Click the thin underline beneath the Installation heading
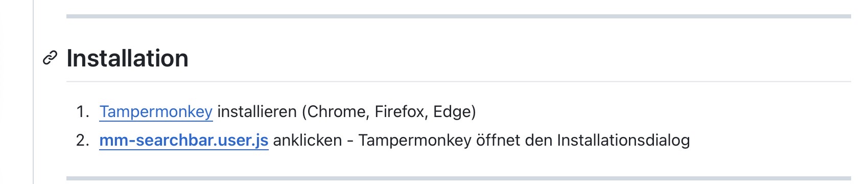This screenshot has width=868, height=184. (459, 81)
